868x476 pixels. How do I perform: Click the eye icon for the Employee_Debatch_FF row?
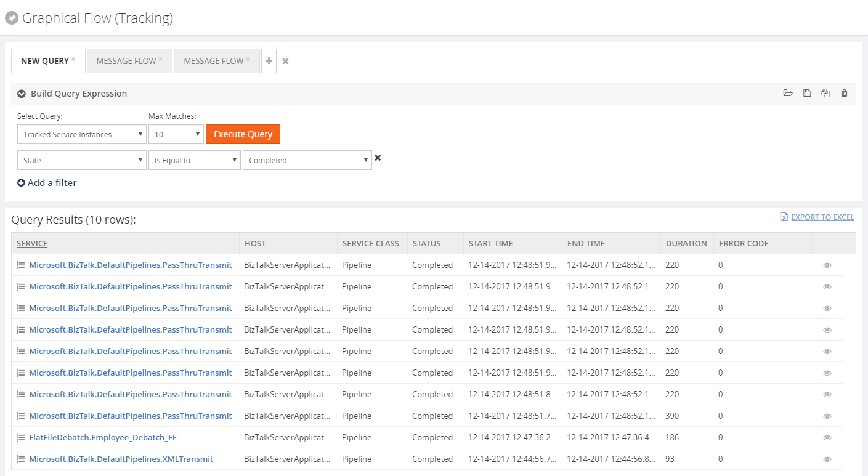(827, 437)
